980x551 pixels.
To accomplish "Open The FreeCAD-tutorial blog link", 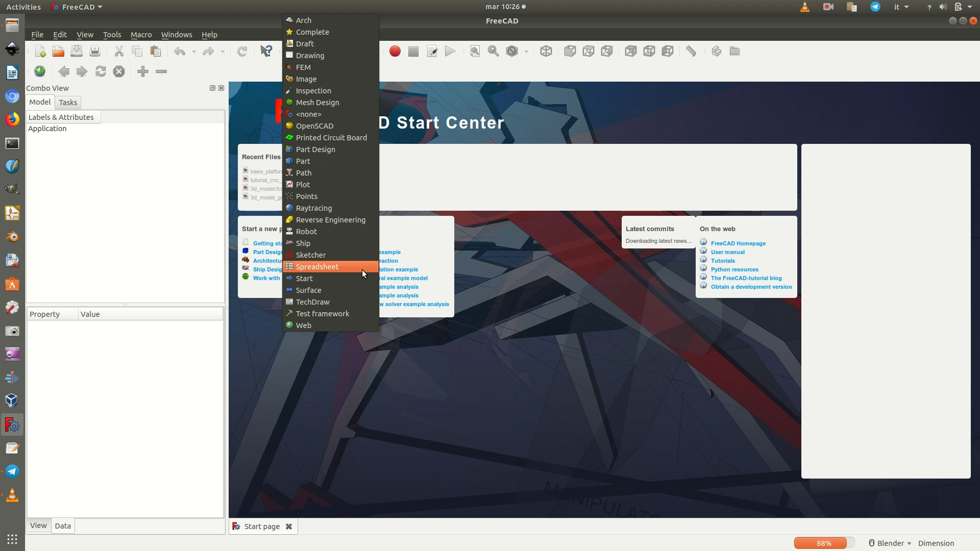I will (746, 278).
